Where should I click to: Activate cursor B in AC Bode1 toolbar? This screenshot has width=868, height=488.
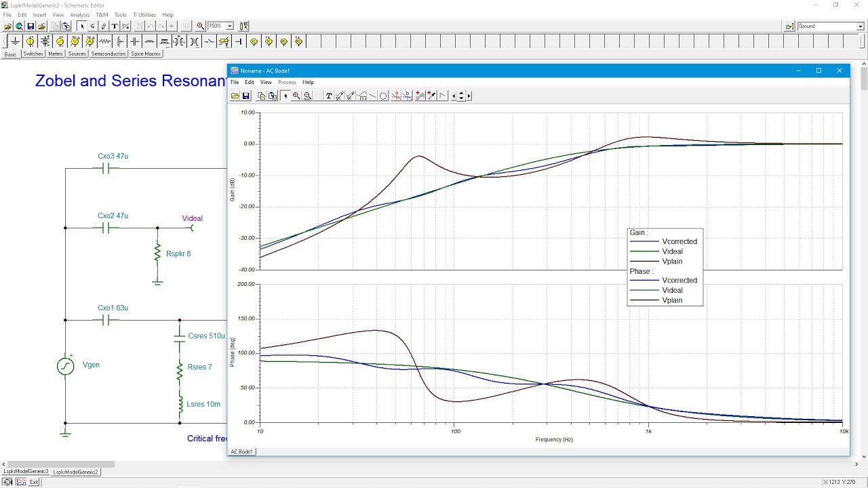pos(408,96)
